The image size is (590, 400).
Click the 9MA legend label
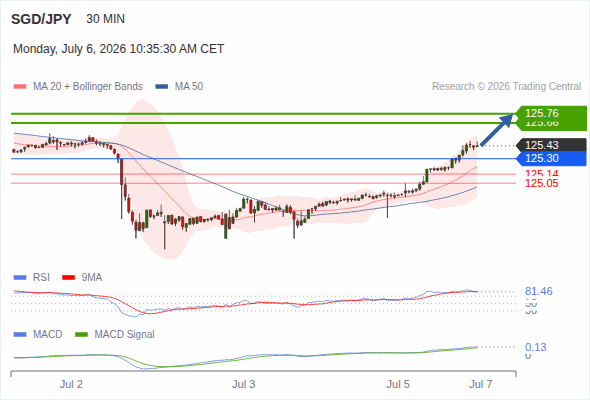click(92, 277)
